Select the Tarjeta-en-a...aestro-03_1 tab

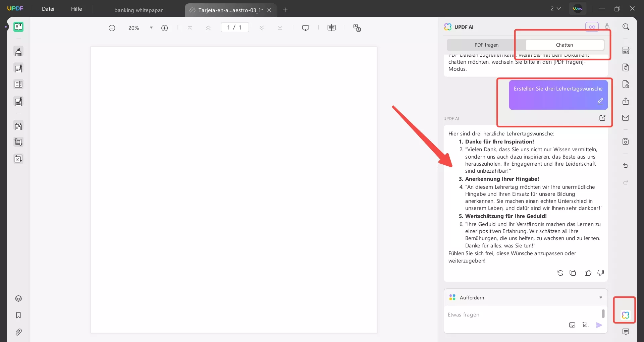point(230,10)
